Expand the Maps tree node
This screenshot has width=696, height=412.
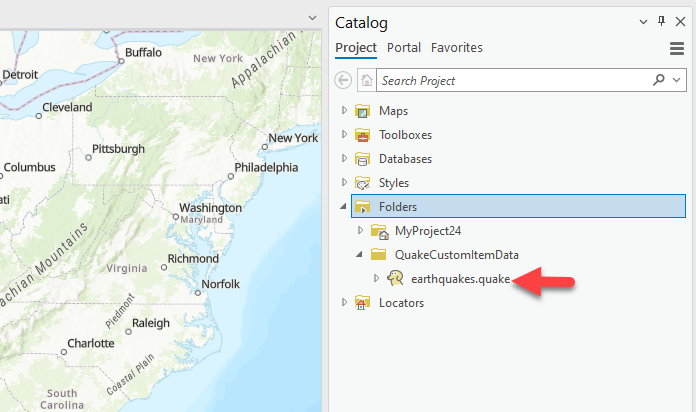click(345, 111)
